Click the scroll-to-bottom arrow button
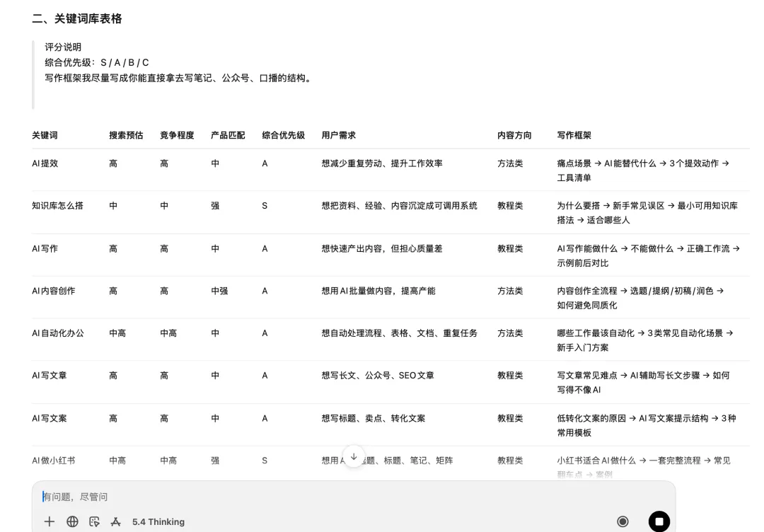This screenshot has height=532, width=764. point(354,456)
